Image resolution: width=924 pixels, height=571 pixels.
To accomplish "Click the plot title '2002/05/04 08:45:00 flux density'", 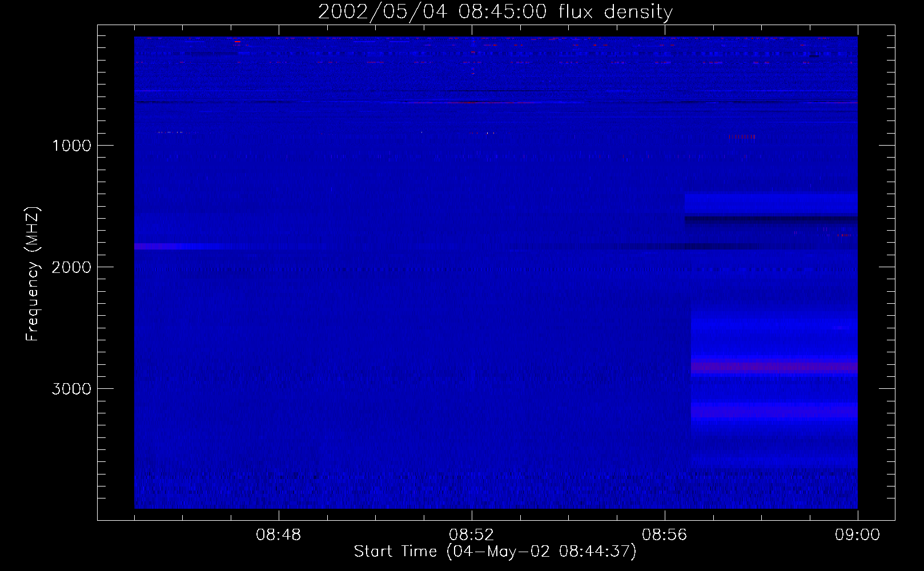I will pos(495,12).
